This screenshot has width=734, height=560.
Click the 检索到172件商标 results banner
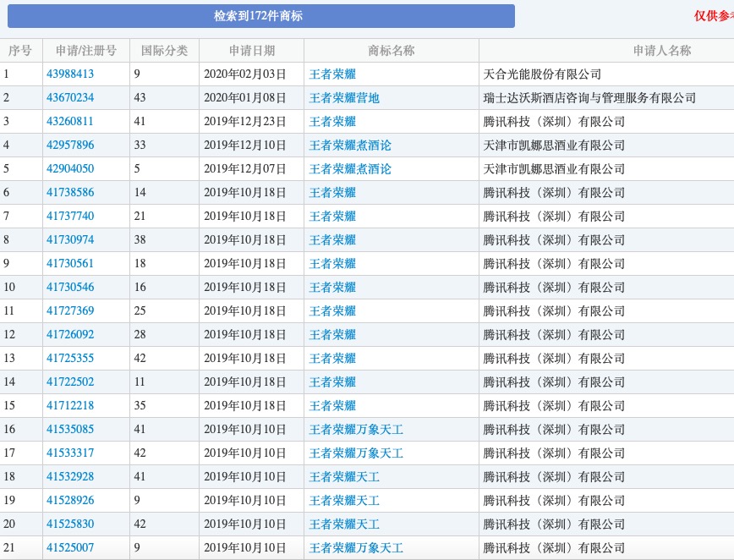(258, 16)
